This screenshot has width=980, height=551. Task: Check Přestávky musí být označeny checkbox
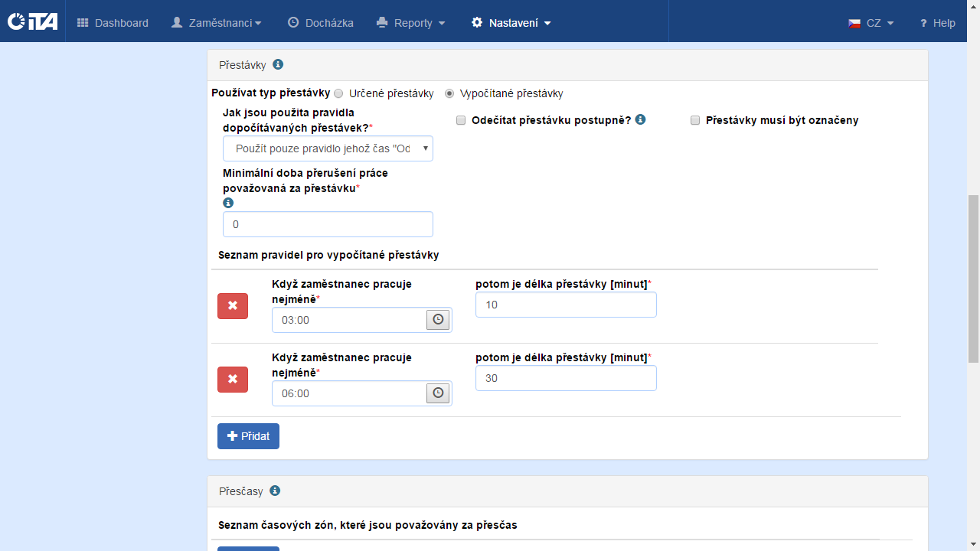tap(695, 120)
